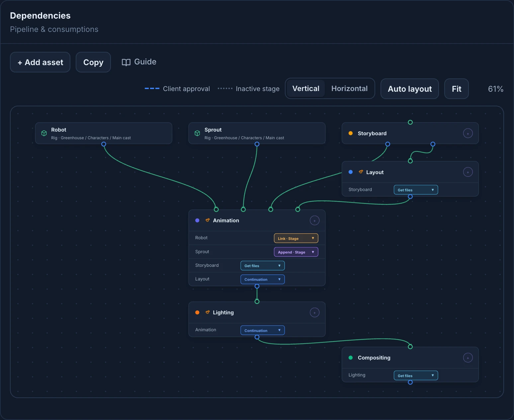Click the Robot row label in Animation
Viewport: 514px width, 420px height.
pos(201,238)
